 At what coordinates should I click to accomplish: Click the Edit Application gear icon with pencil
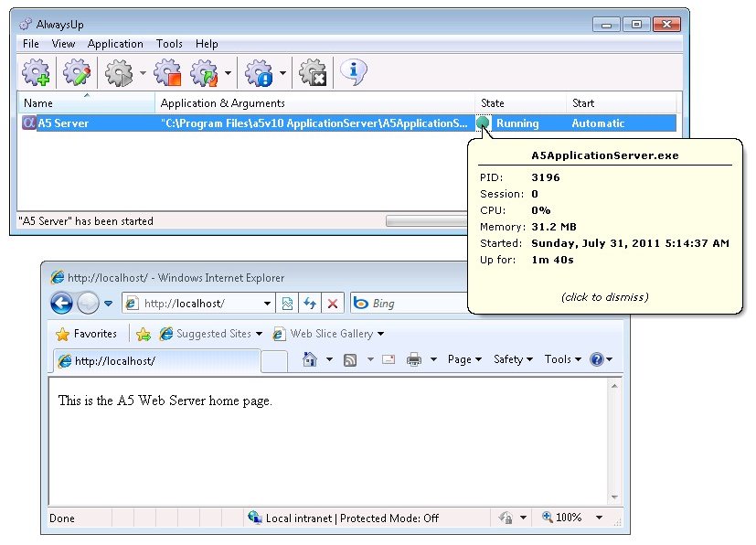tap(77, 72)
